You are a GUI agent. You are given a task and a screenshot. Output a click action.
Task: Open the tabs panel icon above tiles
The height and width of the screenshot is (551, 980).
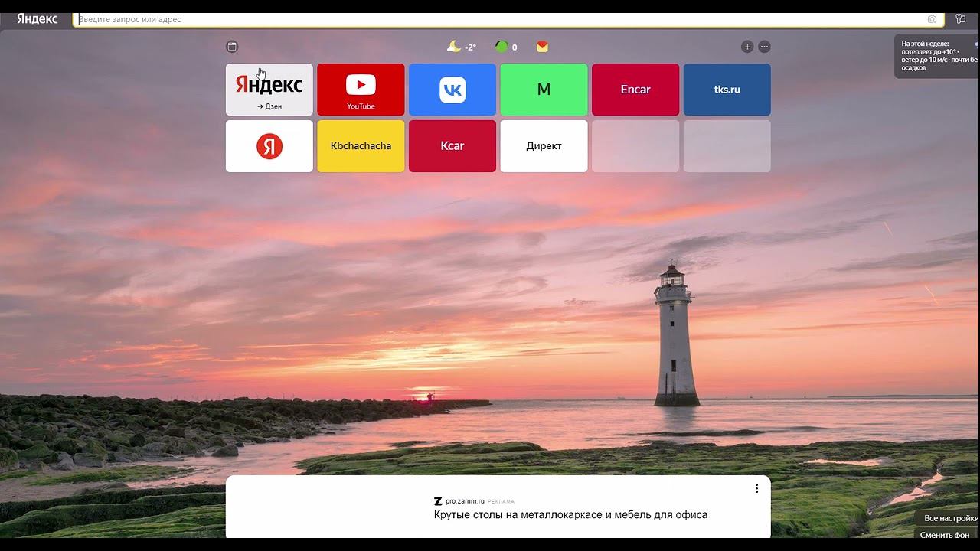[x=233, y=47]
